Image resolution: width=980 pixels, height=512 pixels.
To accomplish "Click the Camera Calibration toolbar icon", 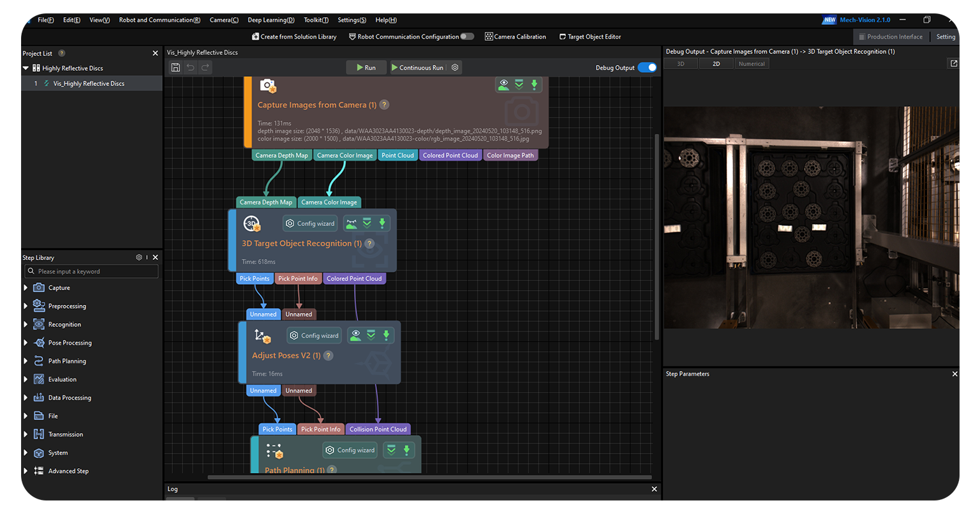I will [489, 36].
